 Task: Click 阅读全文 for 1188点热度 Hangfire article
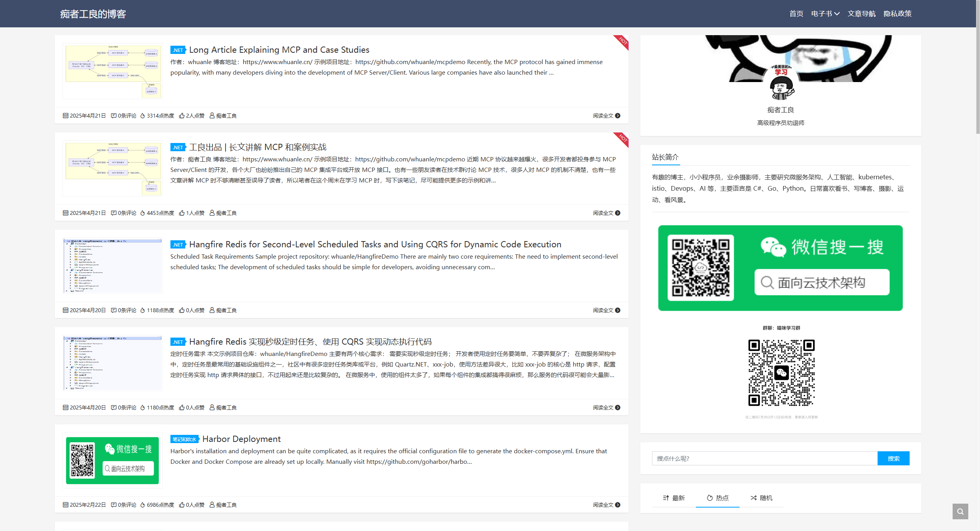click(x=606, y=310)
